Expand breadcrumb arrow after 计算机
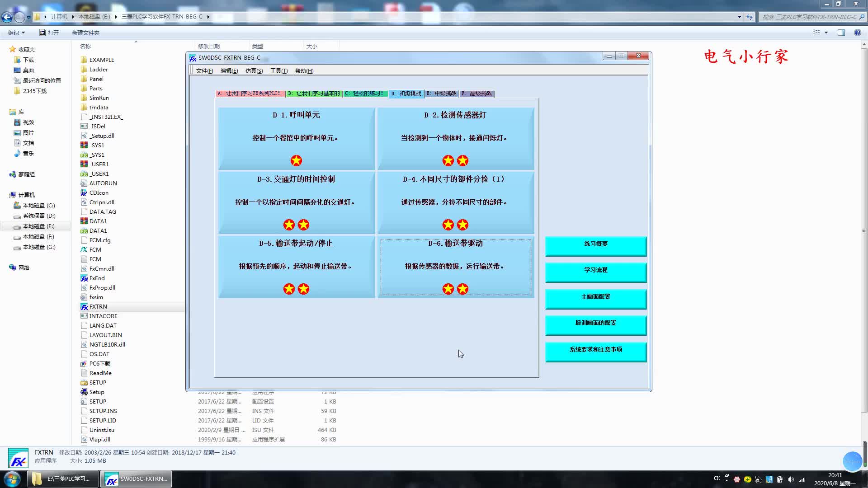 point(73,17)
